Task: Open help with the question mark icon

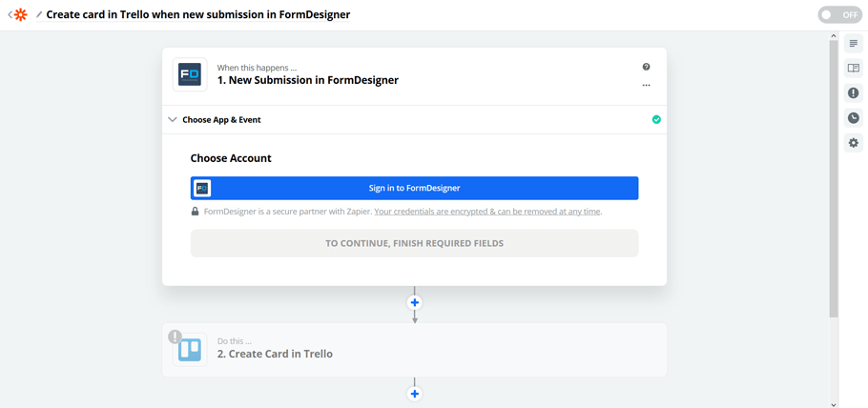Action: (646, 67)
